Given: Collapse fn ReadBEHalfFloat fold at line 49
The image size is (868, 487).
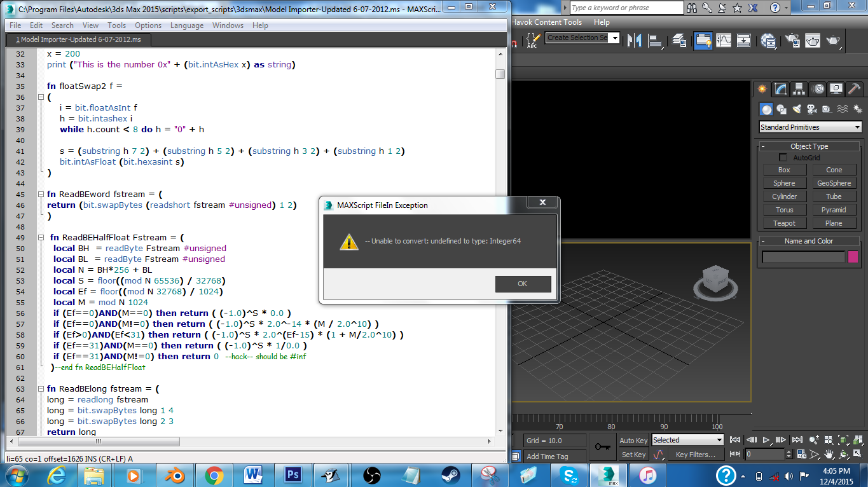Looking at the screenshot, I should pos(41,237).
